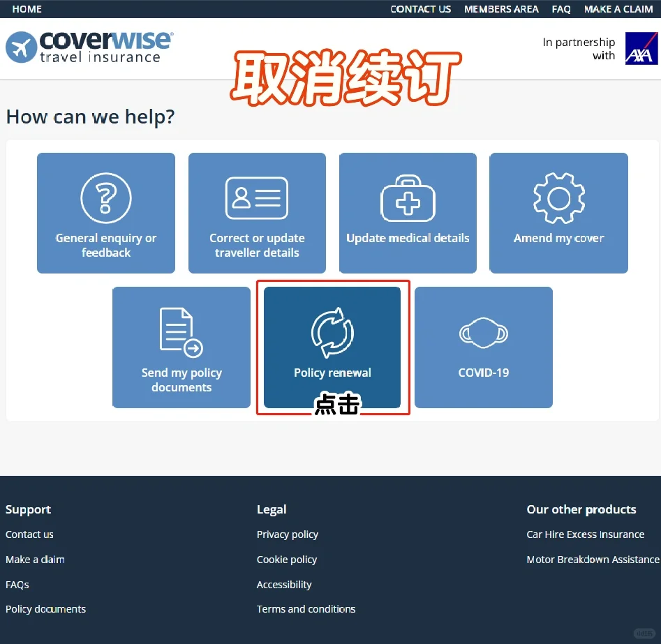This screenshot has height=644, width=661.
Task: Go to MEMBERS AREA
Action: point(501,9)
